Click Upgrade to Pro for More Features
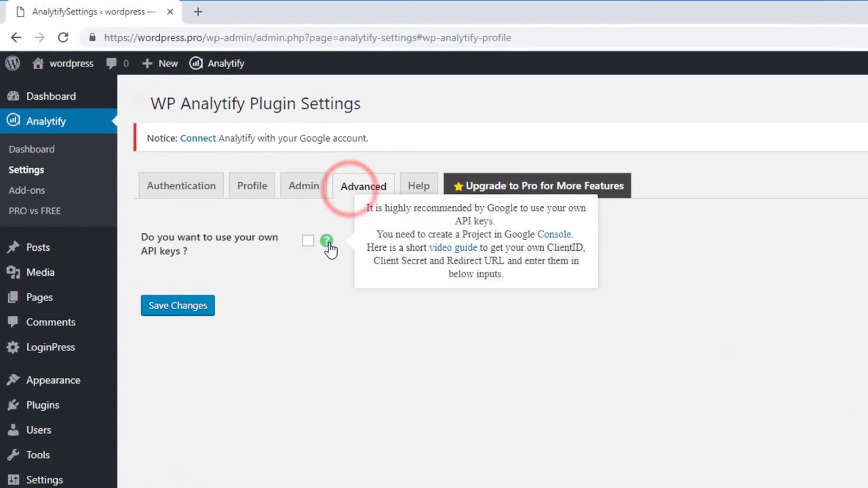 537,186
